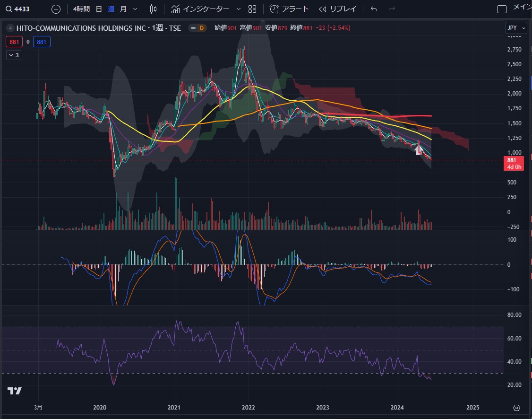Click the spread value between sell and buy

pyautogui.click(x=28, y=42)
